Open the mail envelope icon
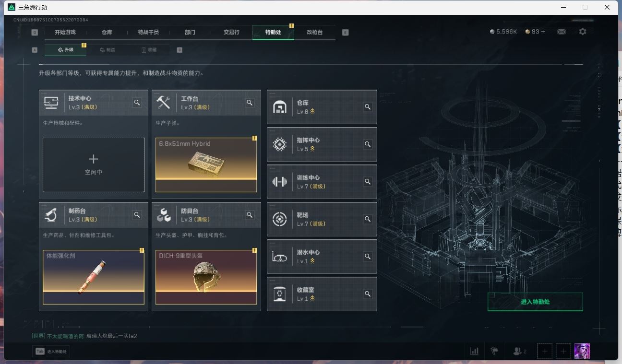 561,32
